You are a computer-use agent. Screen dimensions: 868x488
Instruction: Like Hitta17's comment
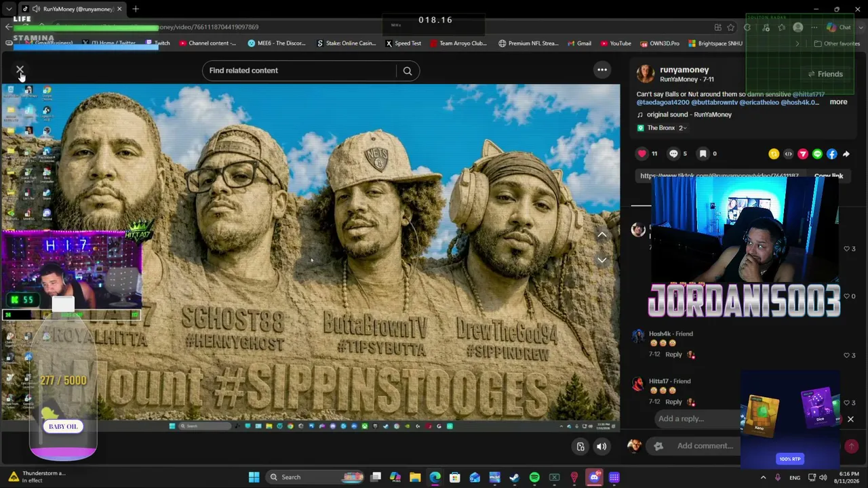pyautogui.click(x=846, y=403)
